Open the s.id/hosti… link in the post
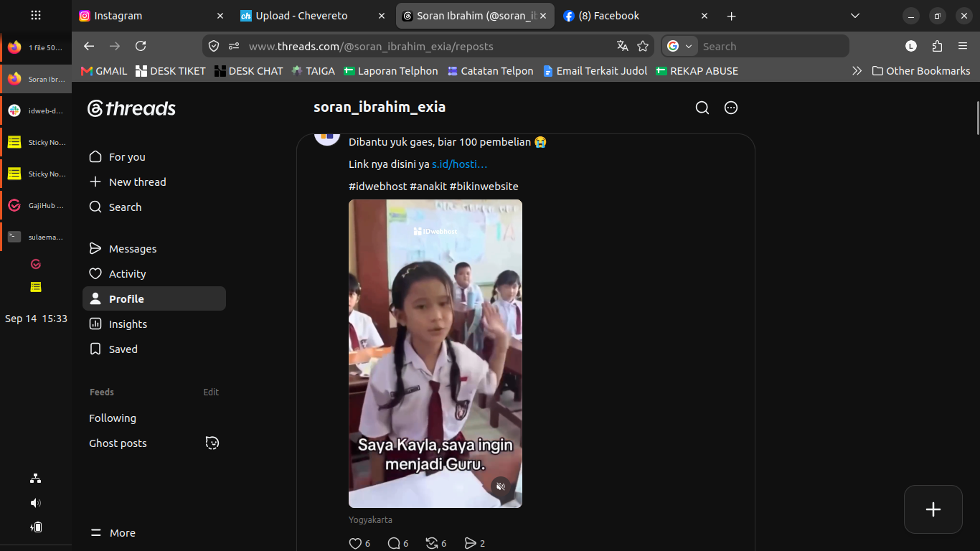This screenshot has width=980, height=551. point(459,164)
